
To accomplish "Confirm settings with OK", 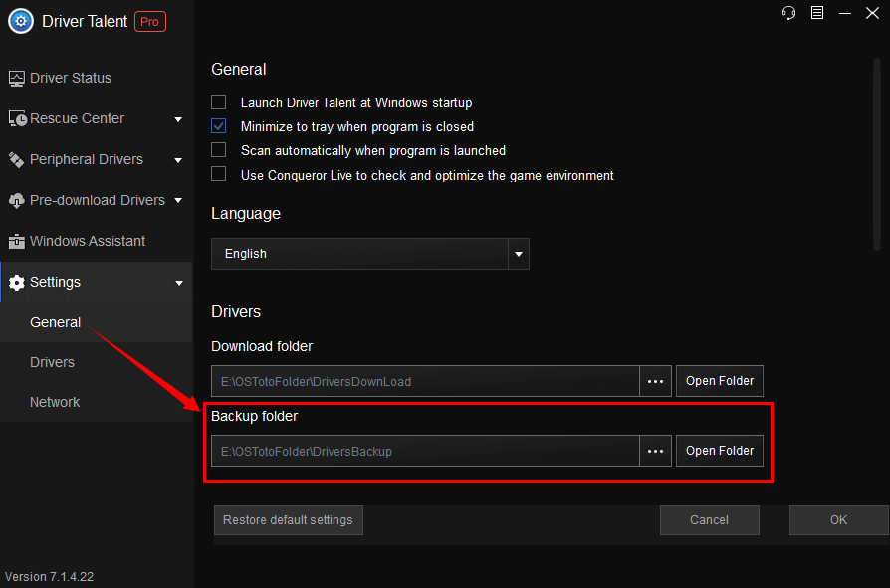I will point(839,520).
